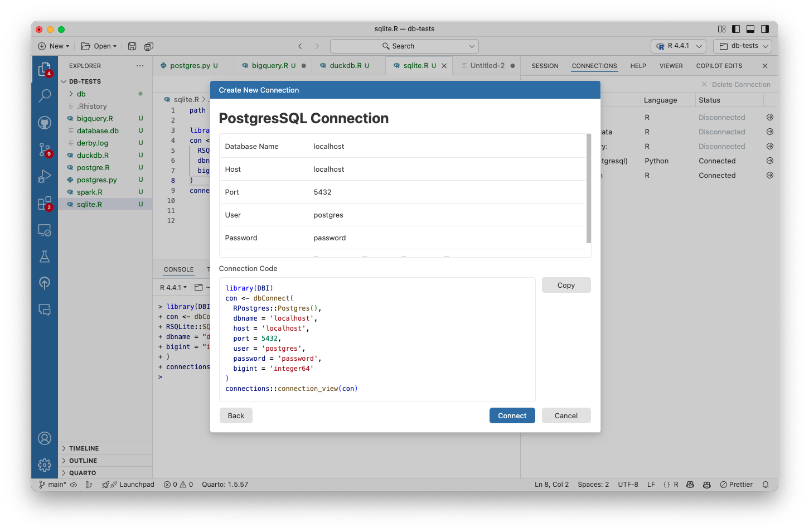Viewport: 809px width, 532px height.
Task: Open the notifications bell in the status bar
Action: (765, 484)
